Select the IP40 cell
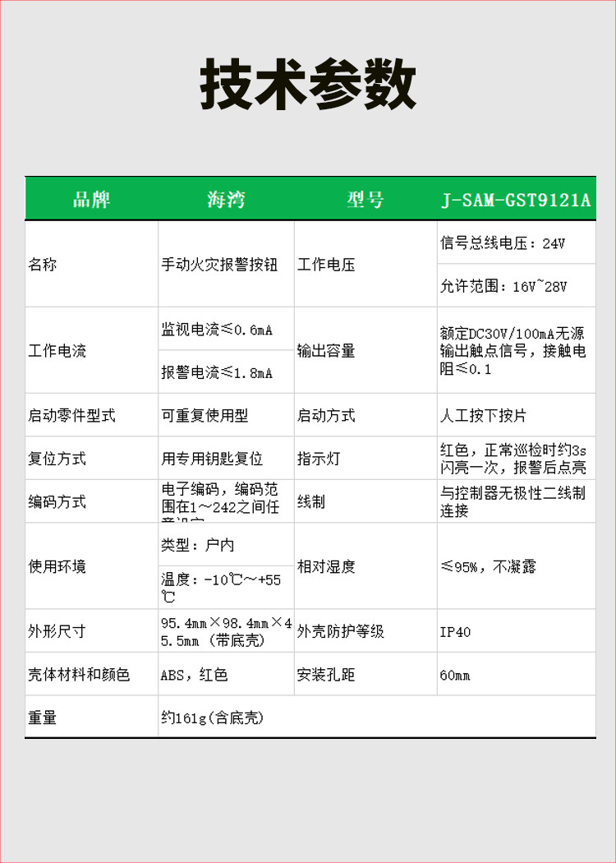The height and width of the screenshot is (863, 616). (x=517, y=630)
